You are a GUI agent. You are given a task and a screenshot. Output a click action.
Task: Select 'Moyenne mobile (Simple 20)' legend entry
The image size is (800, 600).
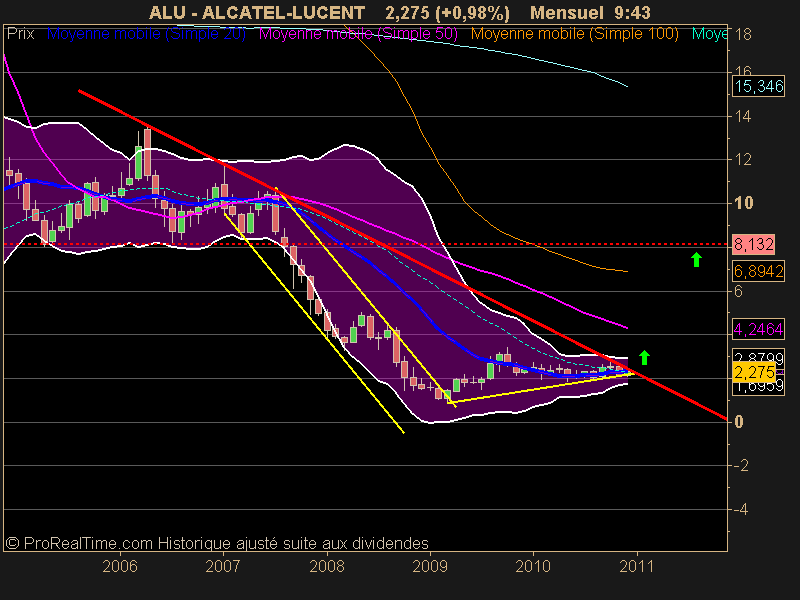(x=146, y=34)
